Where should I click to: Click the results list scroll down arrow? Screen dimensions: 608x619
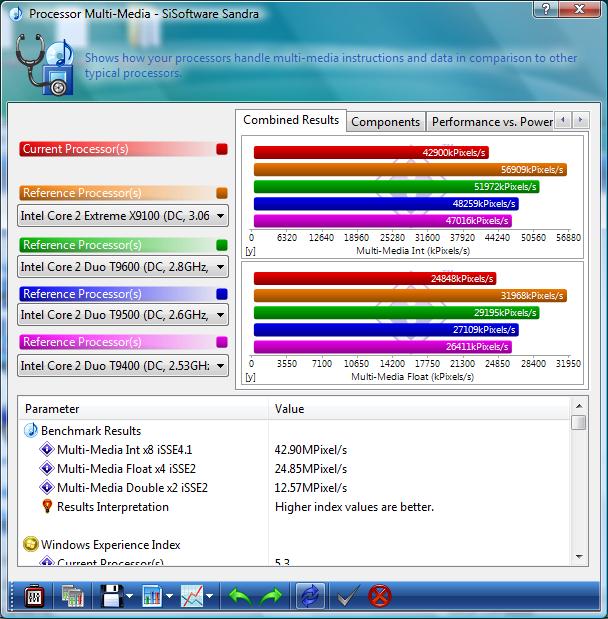click(x=579, y=556)
